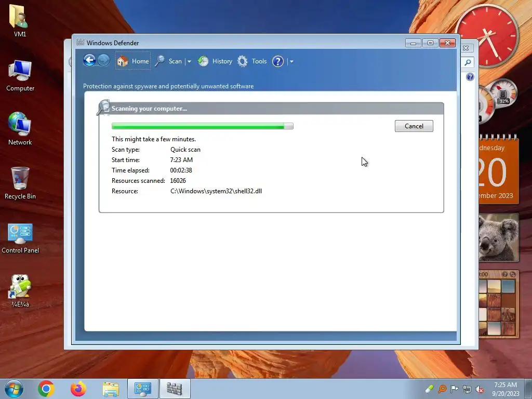Select the VM1 desktop folder

pyautogui.click(x=20, y=21)
